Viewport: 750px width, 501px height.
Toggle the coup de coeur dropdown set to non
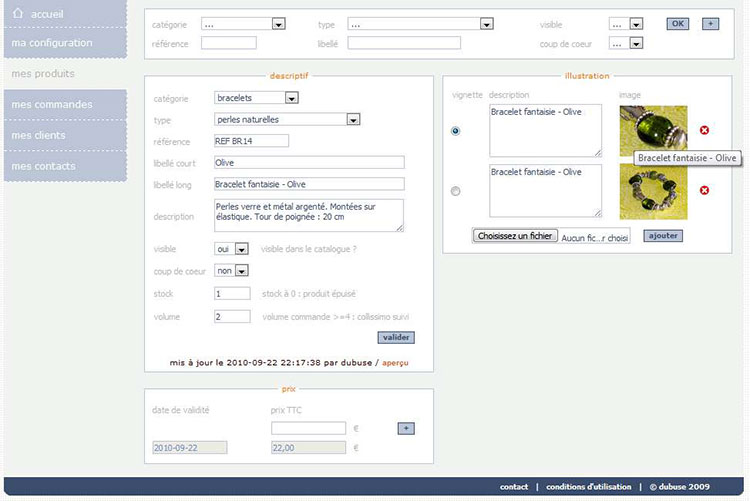click(x=231, y=271)
